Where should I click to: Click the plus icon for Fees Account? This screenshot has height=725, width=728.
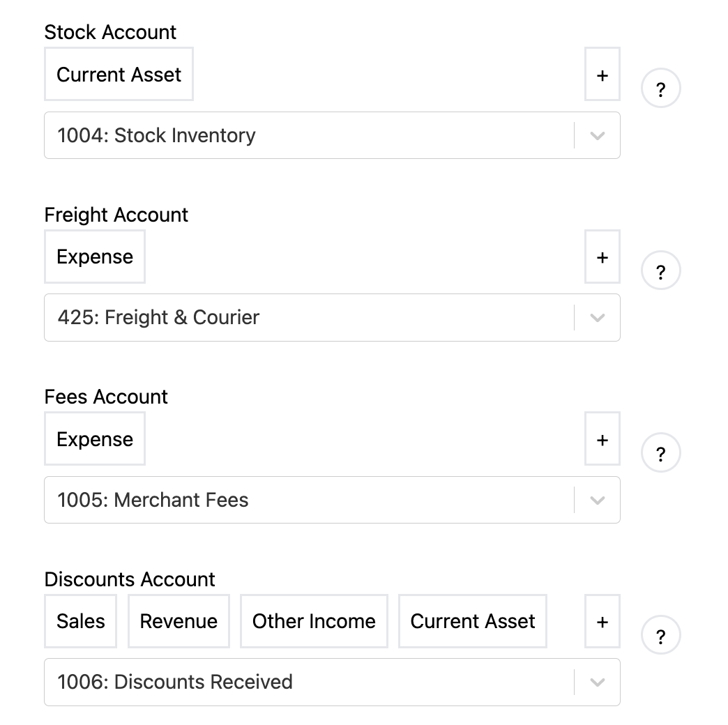pos(602,439)
